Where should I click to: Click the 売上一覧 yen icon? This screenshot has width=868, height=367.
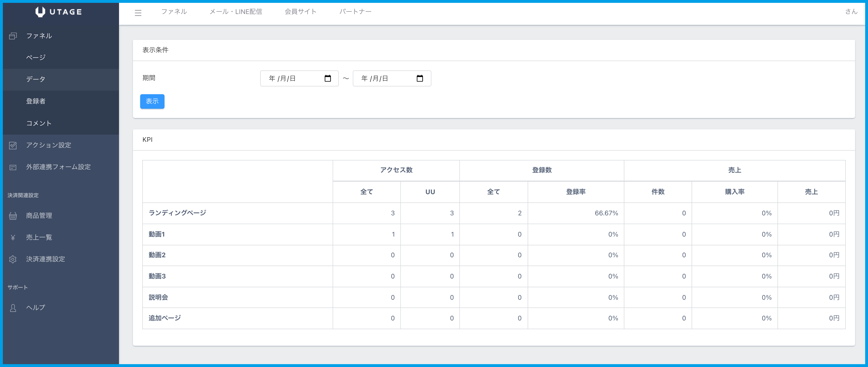(13, 238)
